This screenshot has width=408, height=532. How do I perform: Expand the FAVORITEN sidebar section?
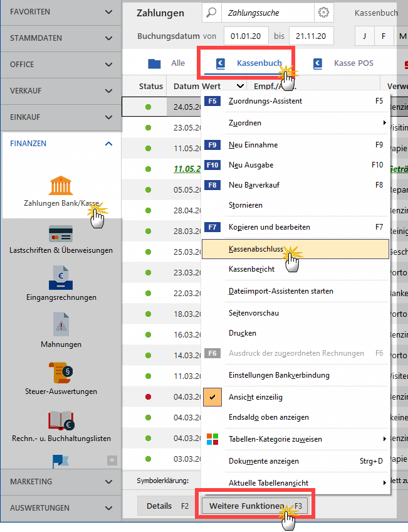[61, 12]
